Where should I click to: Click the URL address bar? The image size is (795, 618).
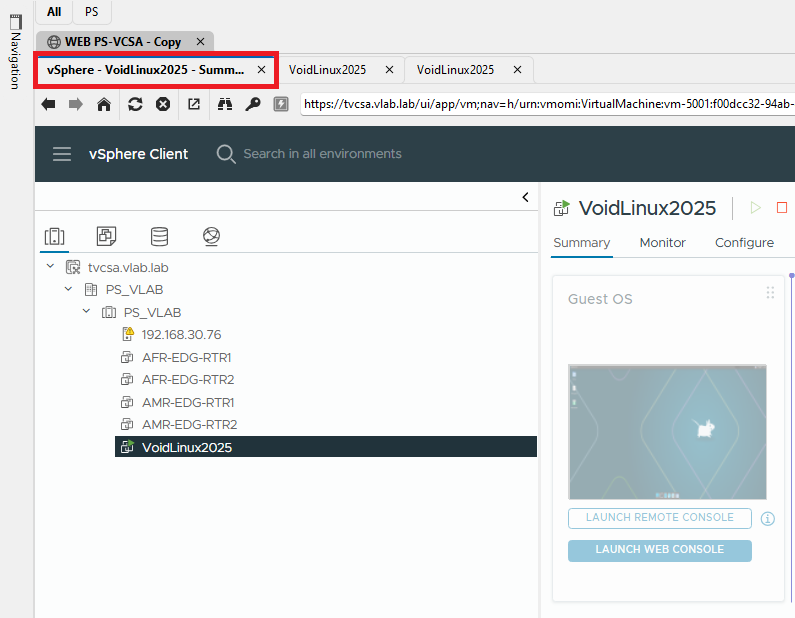(548, 104)
